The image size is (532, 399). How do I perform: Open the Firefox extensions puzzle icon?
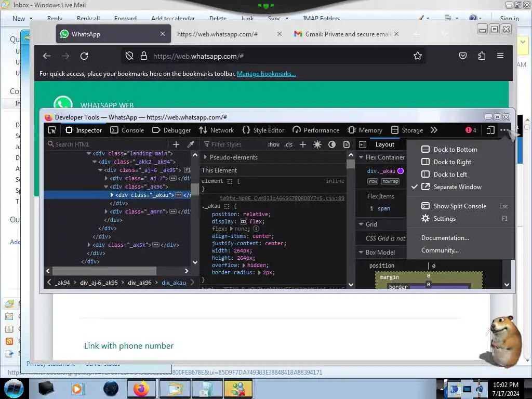482,56
